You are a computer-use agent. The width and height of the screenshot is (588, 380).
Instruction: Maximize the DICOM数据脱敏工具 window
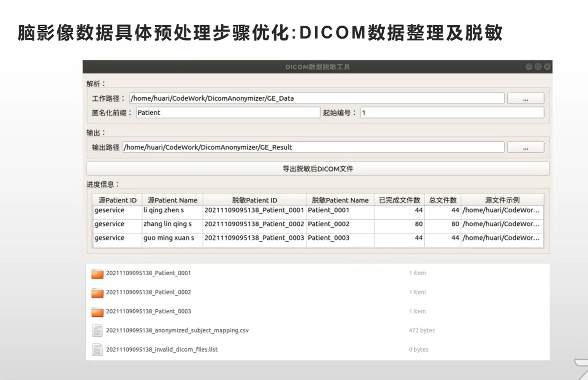[x=538, y=67]
